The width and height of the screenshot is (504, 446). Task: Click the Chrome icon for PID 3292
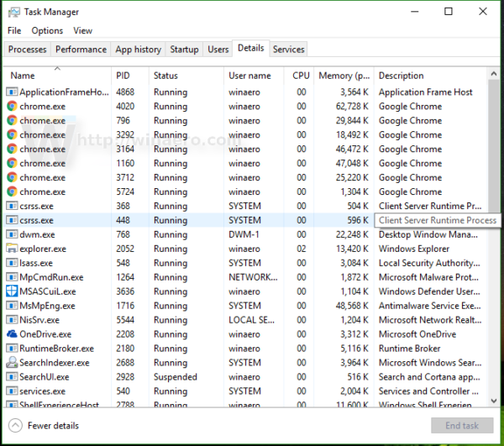point(12,134)
